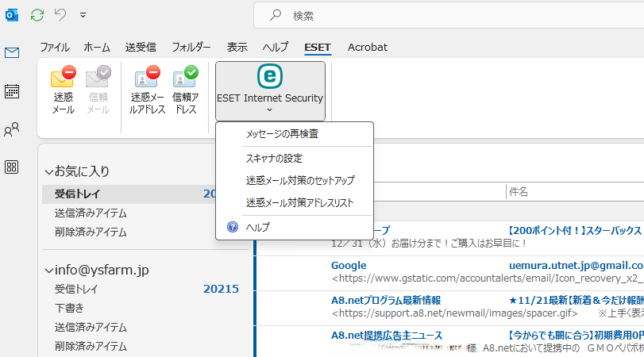Open the Calendar view in sidebar
This screenshot has width=644, height=357.
(12, 90)
